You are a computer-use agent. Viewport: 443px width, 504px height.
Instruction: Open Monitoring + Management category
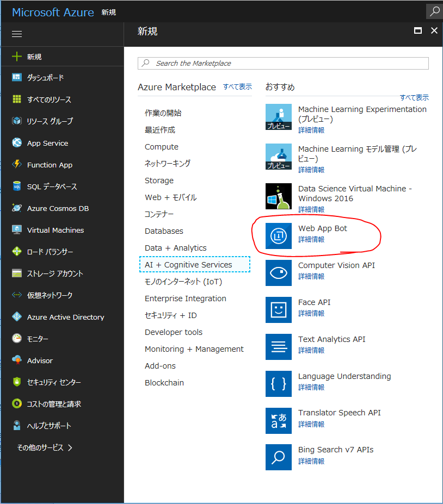[194, 349]
